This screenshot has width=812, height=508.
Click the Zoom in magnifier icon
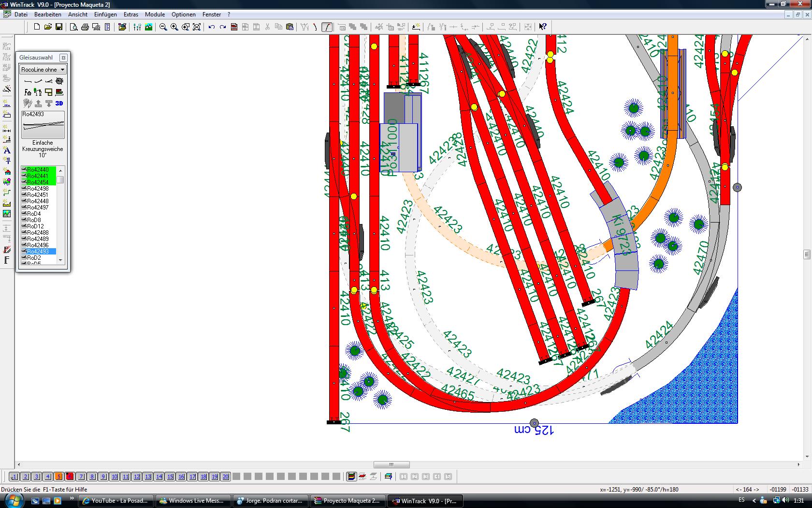click(x=174, y=27)
